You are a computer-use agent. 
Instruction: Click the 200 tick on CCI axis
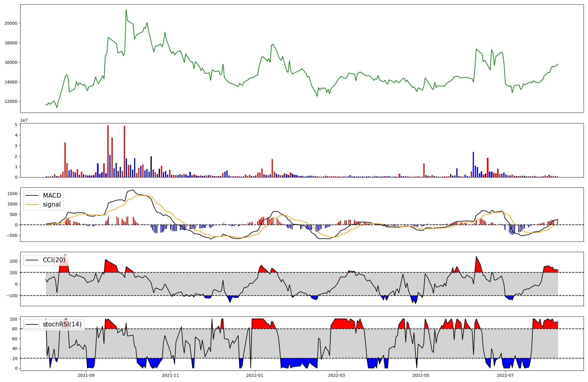tap(14, 261)
